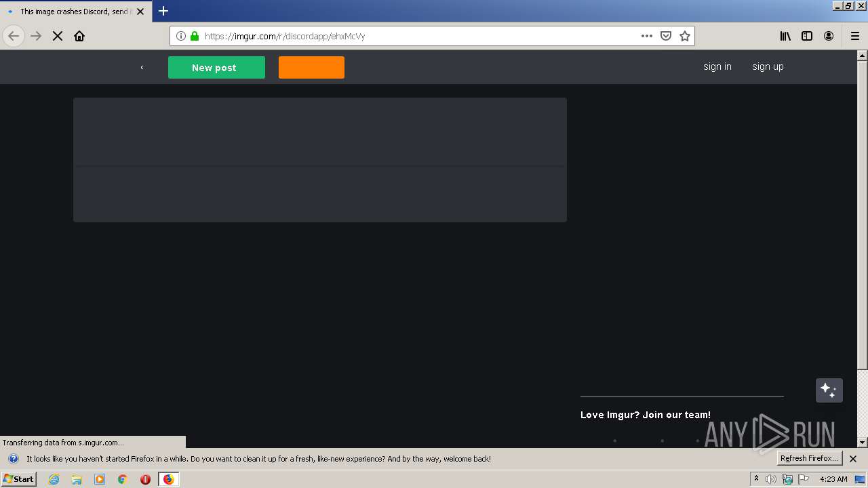868x488 pixels.
Task: Open volume control in tray
Action: 771,479
